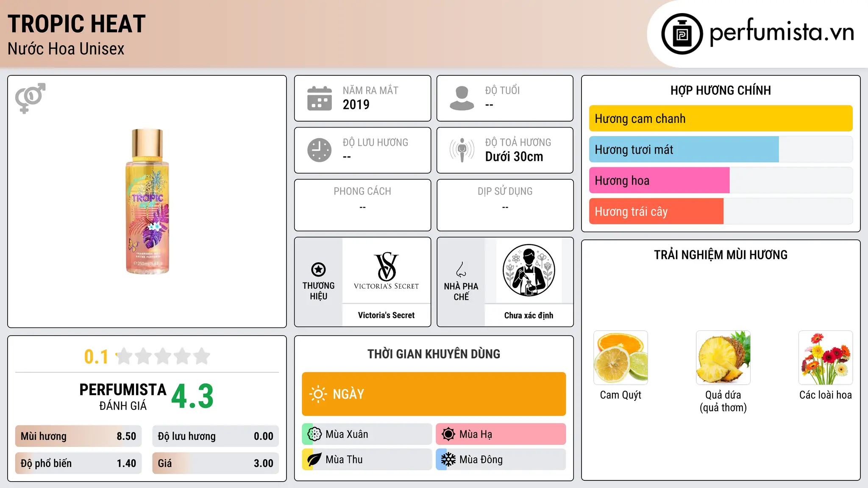Viewport: 868px width, 488px height.
Task: Open the Tropic Heat bottle image
Action: point(147,201)
